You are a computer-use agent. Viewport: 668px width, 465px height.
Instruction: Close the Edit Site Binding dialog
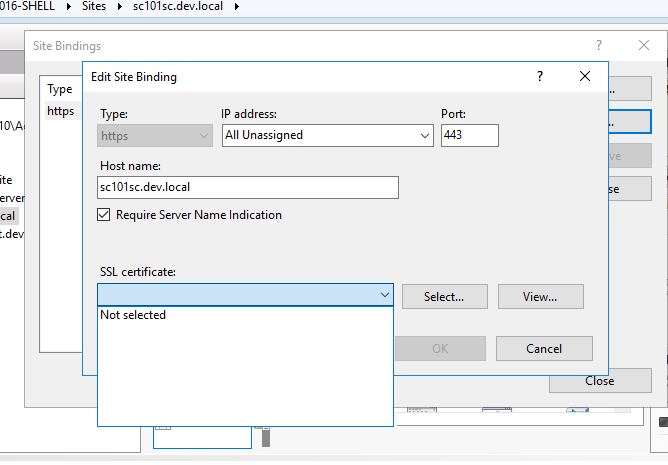click(x=585, y=76)
